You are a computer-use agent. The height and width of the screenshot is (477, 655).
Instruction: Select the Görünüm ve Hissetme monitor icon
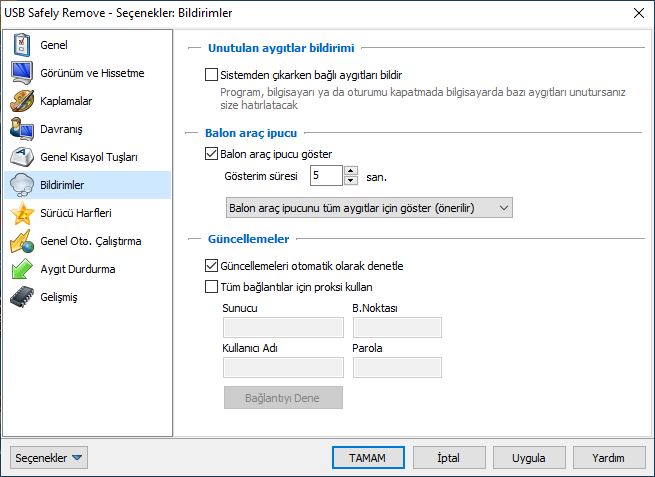[x=22, y=73]
